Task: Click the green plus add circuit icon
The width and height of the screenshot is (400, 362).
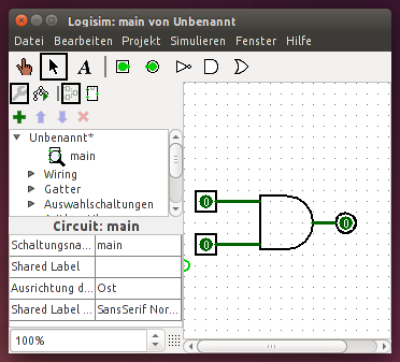Action: [19, 117]
